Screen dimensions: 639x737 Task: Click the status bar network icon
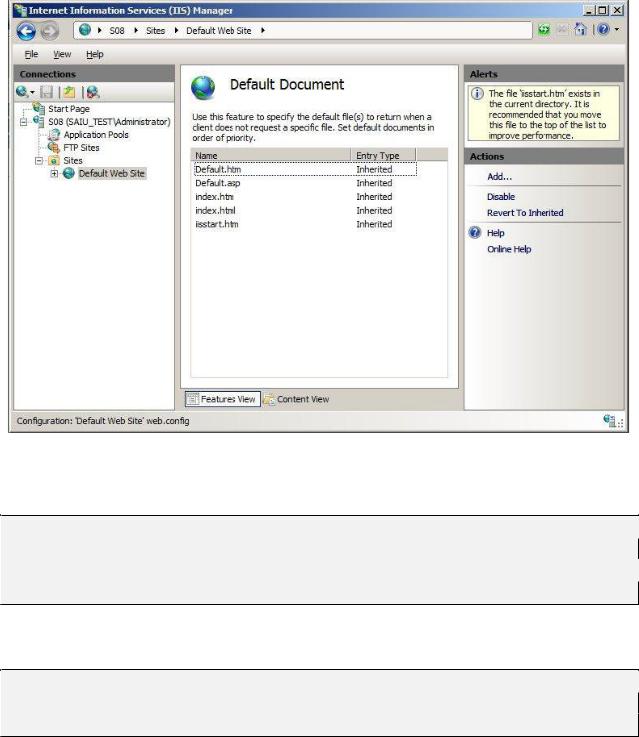[x=609, y=421]
